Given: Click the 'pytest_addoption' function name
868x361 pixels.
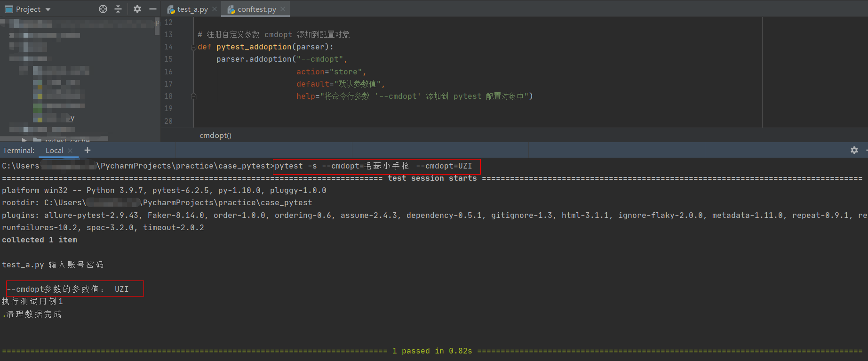Looking at the screenshot, I should tap(254, 47).
